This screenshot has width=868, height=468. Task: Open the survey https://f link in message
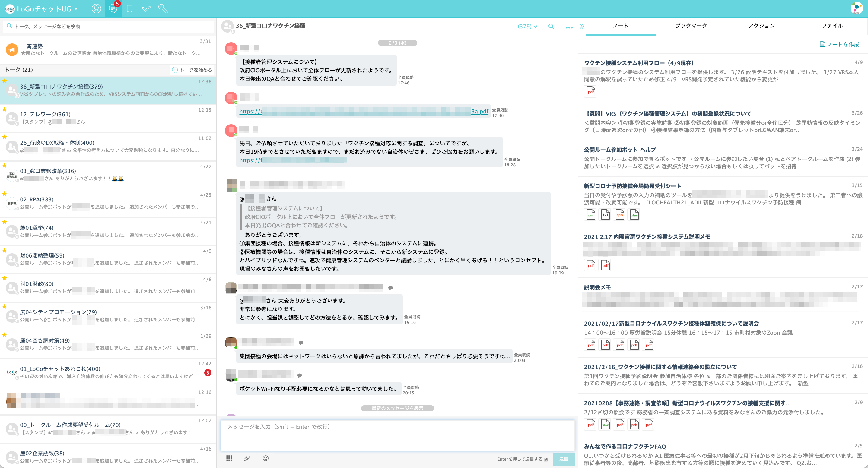point(293,160)
